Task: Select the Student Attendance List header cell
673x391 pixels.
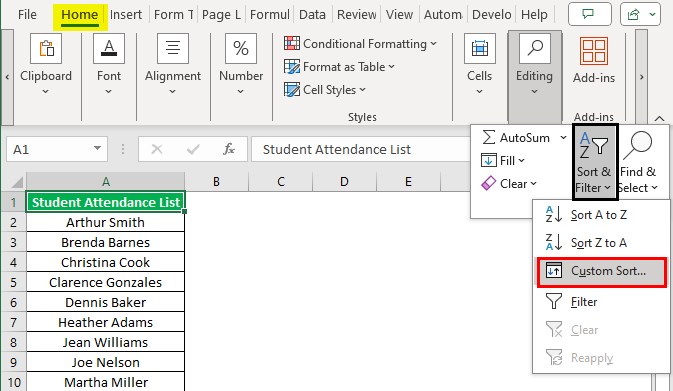Action: [106, 202]
